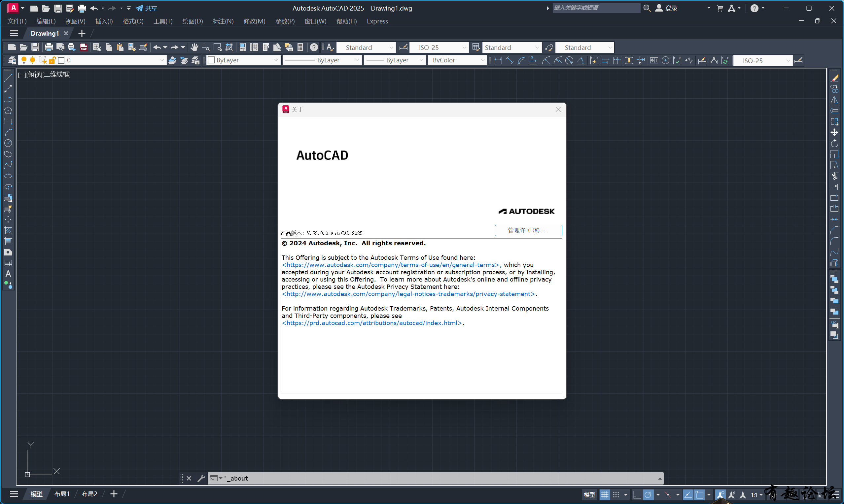Select the Mirror modify tool
844x504 pixels.
(x=834, y=100)
